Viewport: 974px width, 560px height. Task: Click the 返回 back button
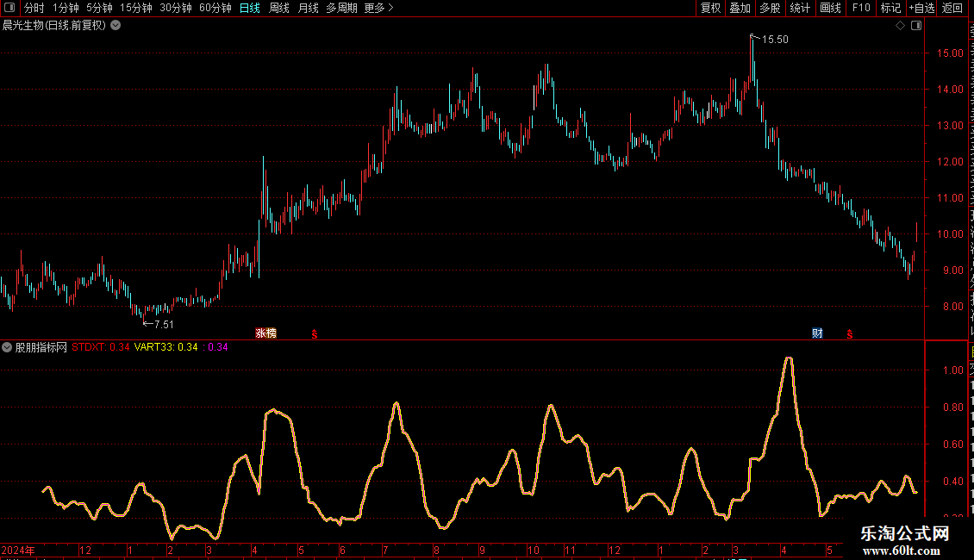click(x=952, y=8)
